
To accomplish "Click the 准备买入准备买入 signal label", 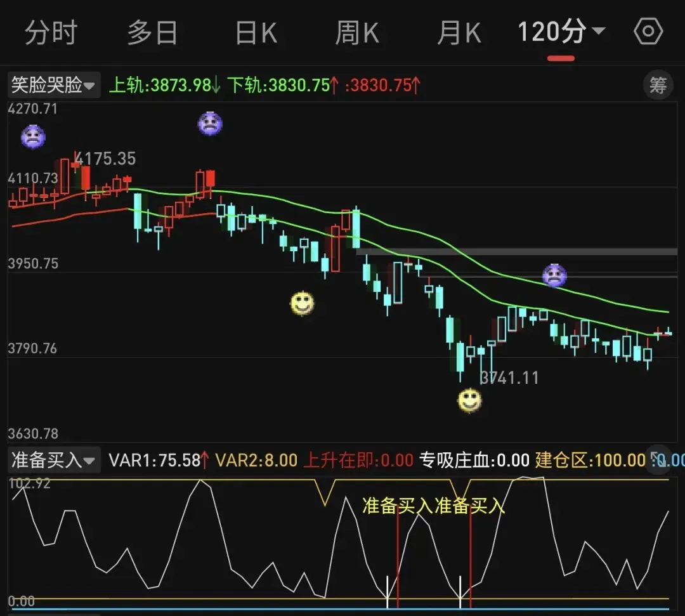I will click(433, 506).
